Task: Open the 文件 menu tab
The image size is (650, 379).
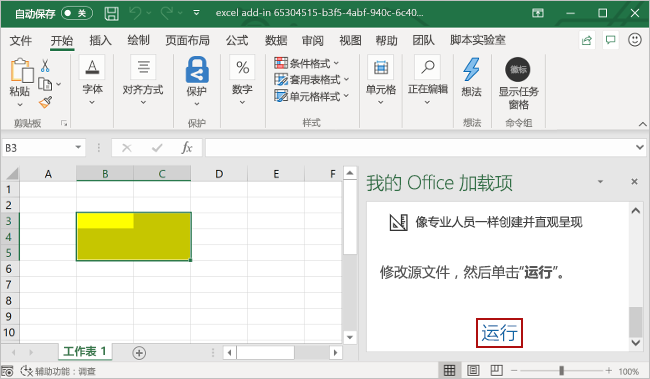Action: click(x=21, y=40)
